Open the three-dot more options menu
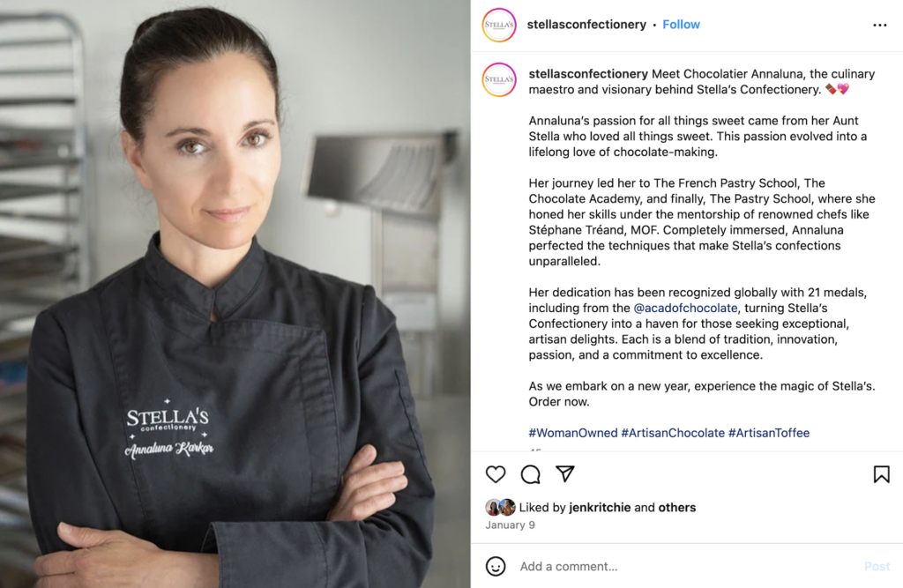This screenshot has width=903, height=588. coord(879,25)
